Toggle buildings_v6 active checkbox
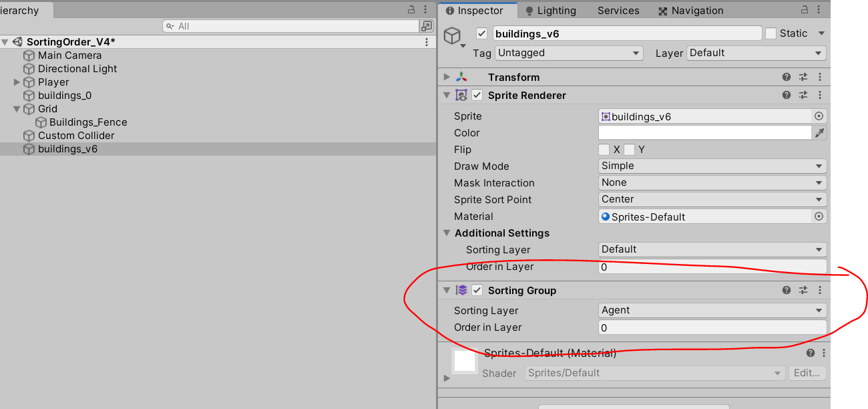 481,33
